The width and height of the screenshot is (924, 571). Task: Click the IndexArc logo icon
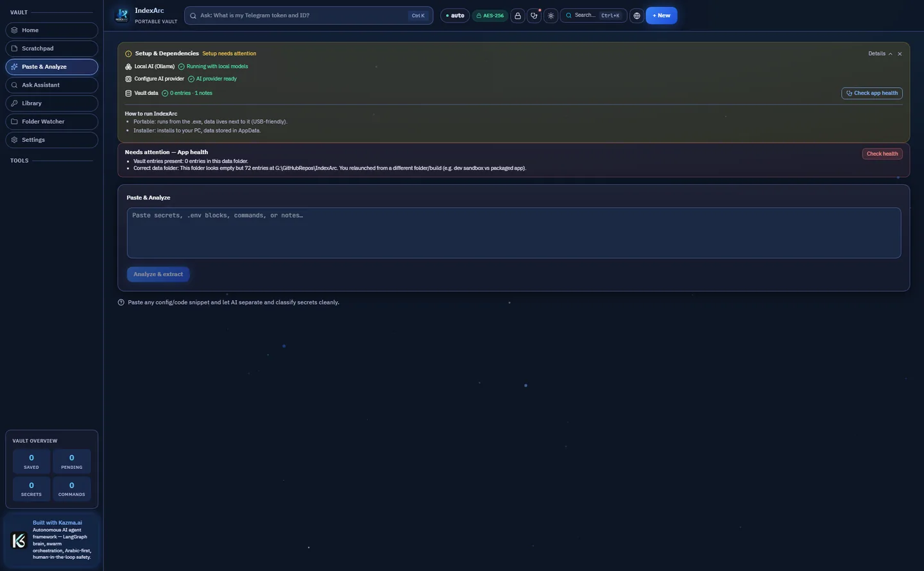pos(122,15)
